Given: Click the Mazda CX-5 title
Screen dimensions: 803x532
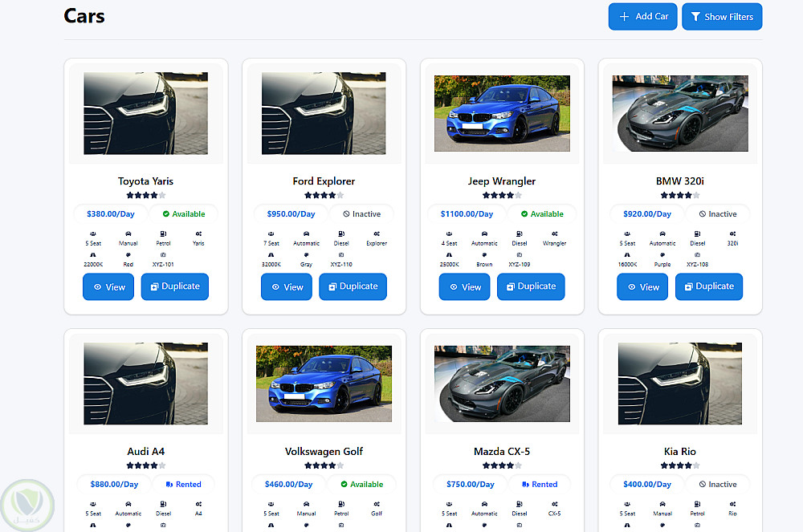Looking at the screenshot, I should (502, 451).
